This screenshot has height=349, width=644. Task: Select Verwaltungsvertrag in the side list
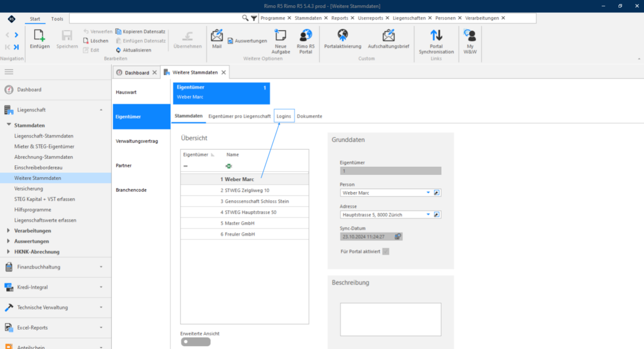click(141, 141)
